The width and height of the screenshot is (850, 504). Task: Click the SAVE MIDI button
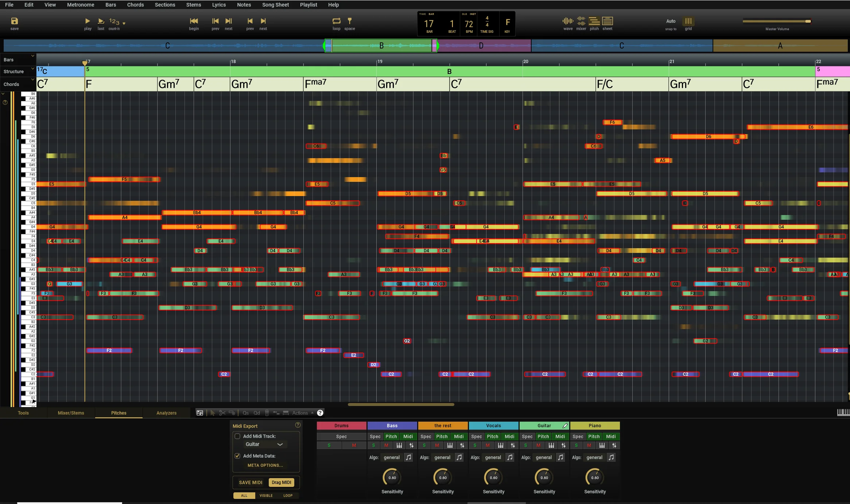click(x=251, y=482)
